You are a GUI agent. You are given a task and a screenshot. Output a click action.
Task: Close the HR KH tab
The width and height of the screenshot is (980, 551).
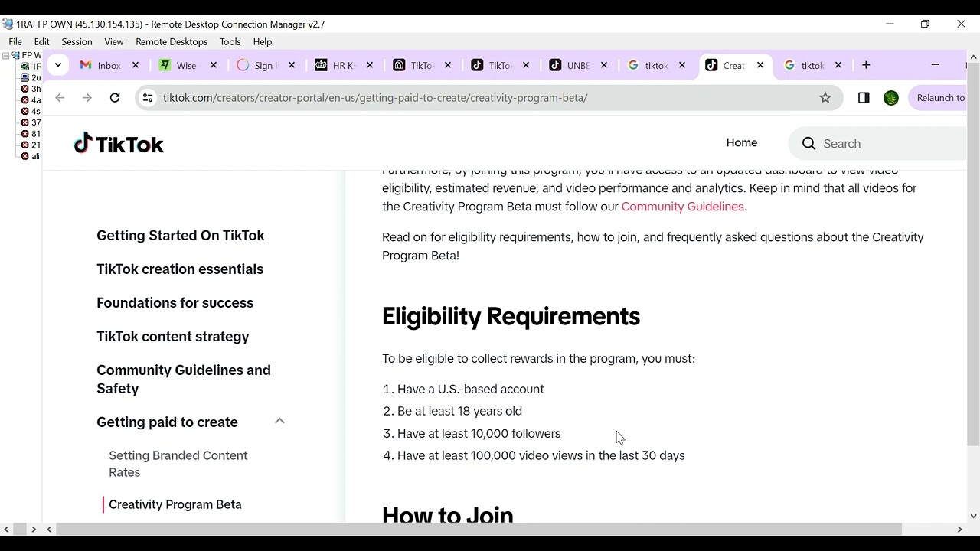tap(370, 65)
